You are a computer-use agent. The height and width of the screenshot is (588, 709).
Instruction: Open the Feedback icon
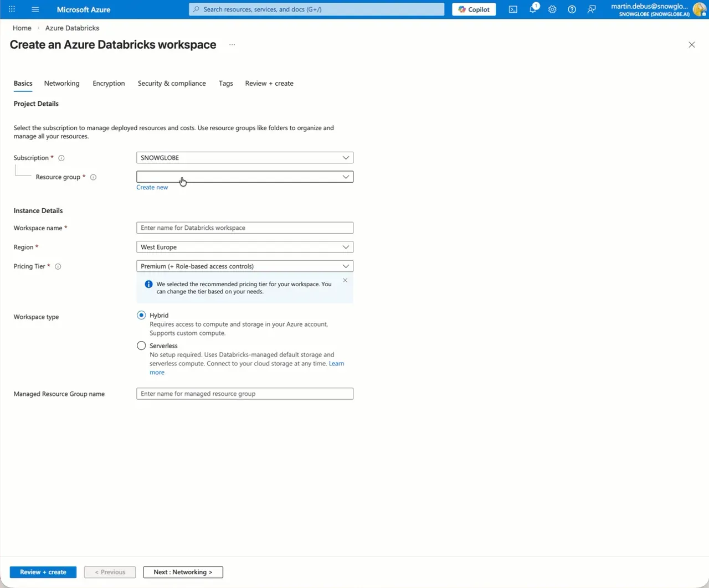point(592,9)
